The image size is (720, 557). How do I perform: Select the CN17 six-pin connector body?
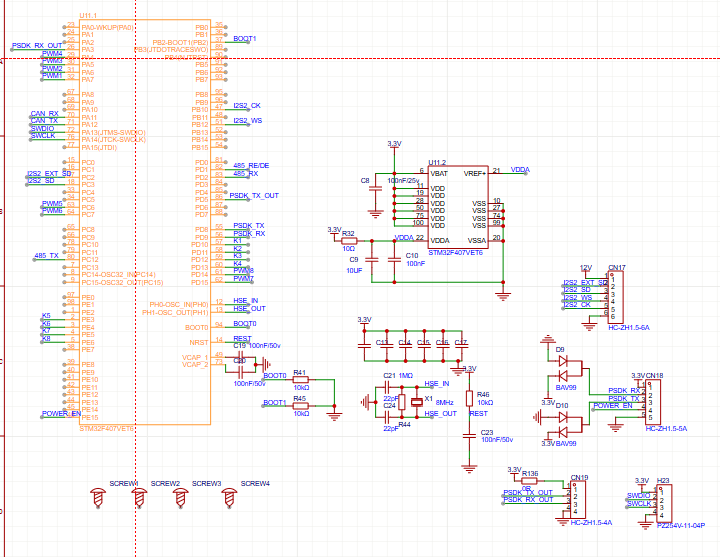[x=616, y=297]
